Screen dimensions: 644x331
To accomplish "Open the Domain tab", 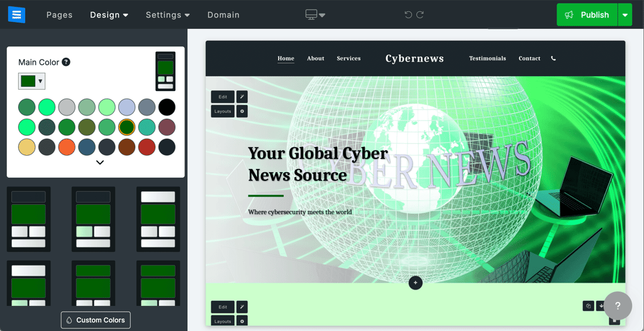I will [223, 15].
